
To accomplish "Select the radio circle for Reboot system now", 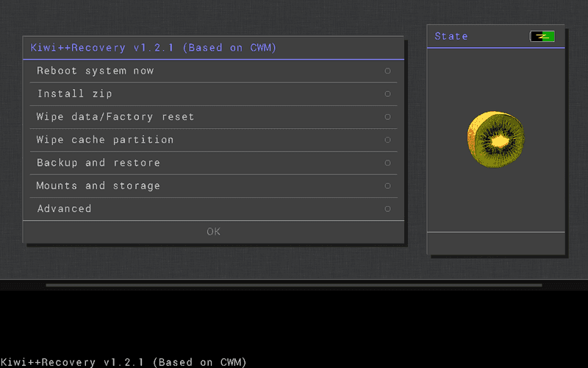I will pyautogui.click(x=388, y=71).
